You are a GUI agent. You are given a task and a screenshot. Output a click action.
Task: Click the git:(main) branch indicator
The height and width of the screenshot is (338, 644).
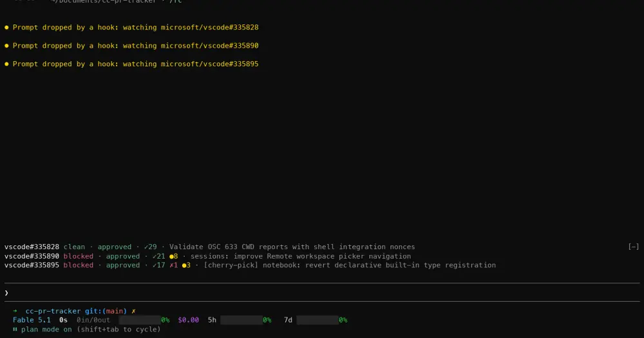(x=106, y=311)
